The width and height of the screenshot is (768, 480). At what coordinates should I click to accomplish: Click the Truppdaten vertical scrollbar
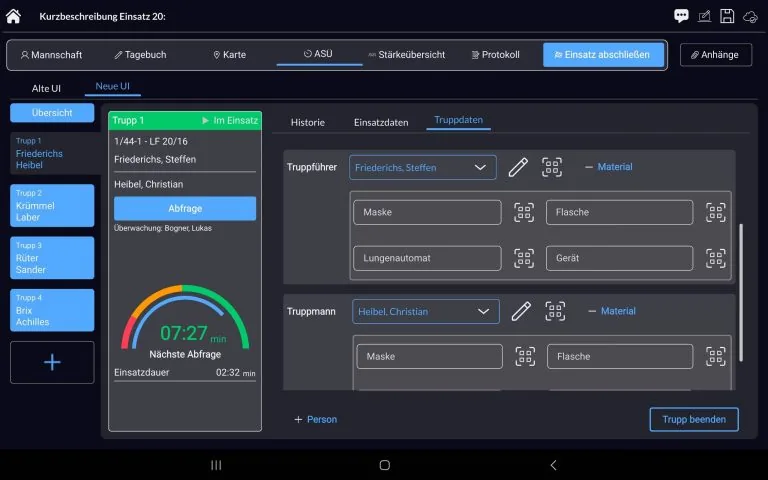tap(741, 293)
